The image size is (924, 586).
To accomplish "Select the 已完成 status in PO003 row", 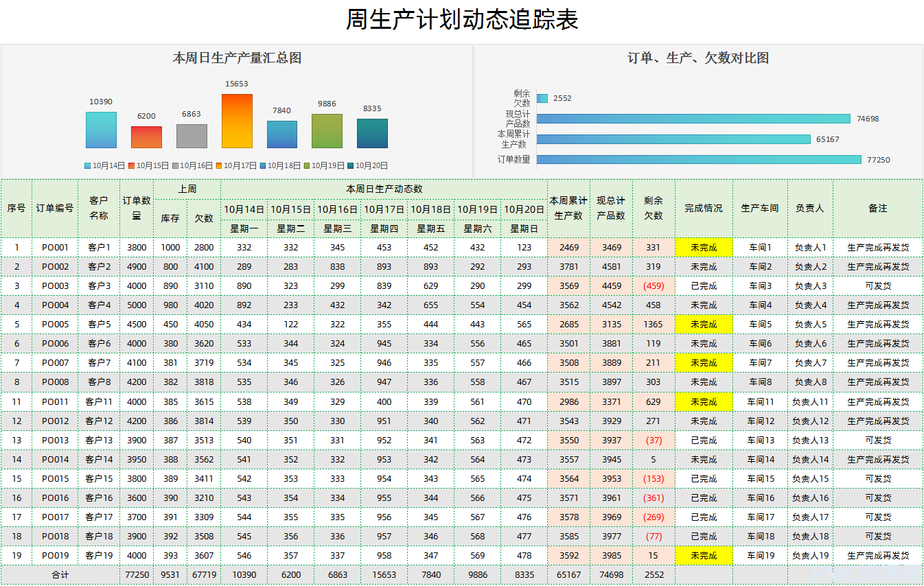I will (704, 286).
